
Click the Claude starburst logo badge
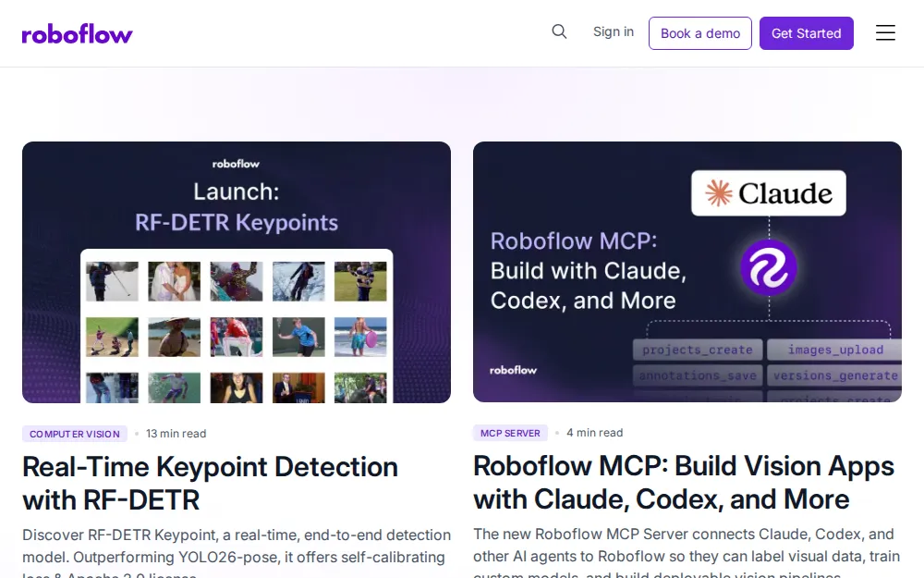769,193
